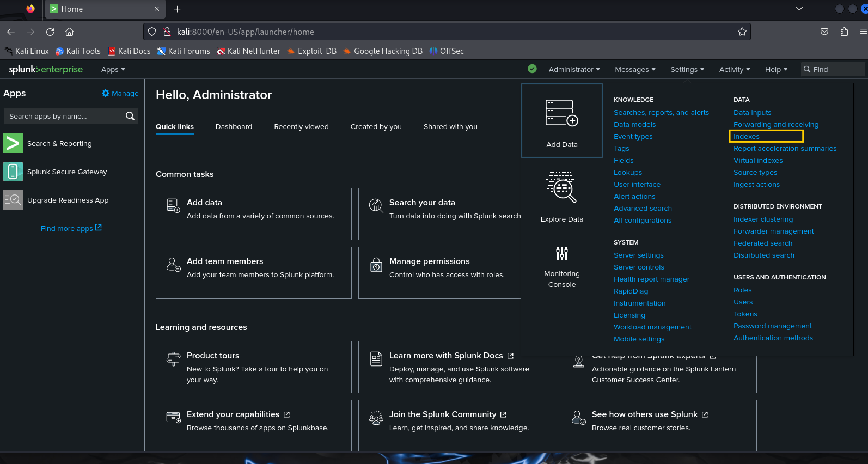The height and width of the screenshot is (464, 868).
Task: Open the Activity dropdown menu
Action: [x=734, y=69]
